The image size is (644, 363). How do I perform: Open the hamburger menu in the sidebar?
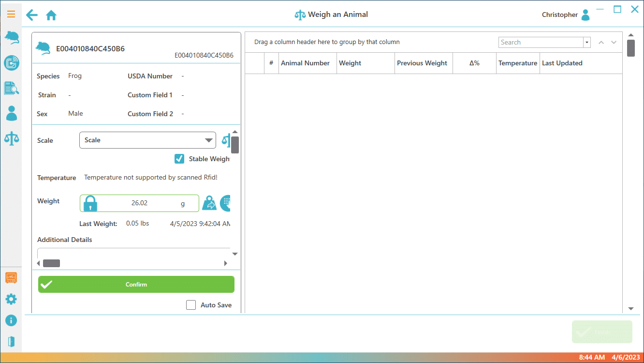11,14
